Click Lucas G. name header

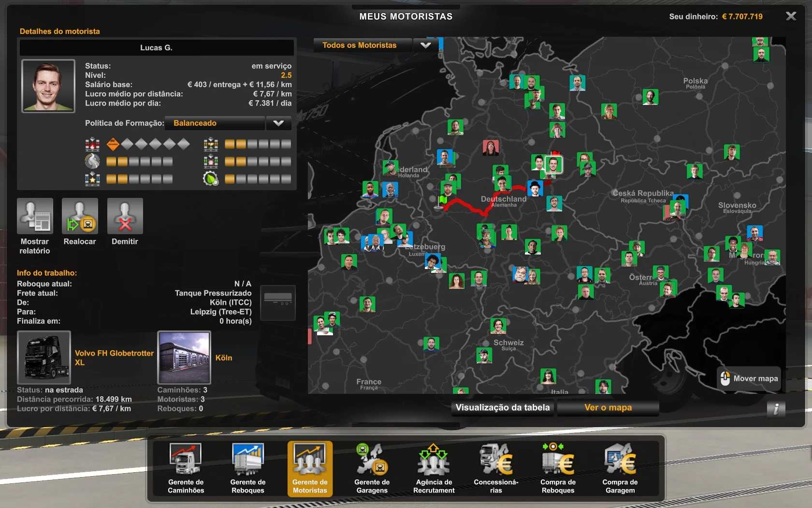coord(156,47)
